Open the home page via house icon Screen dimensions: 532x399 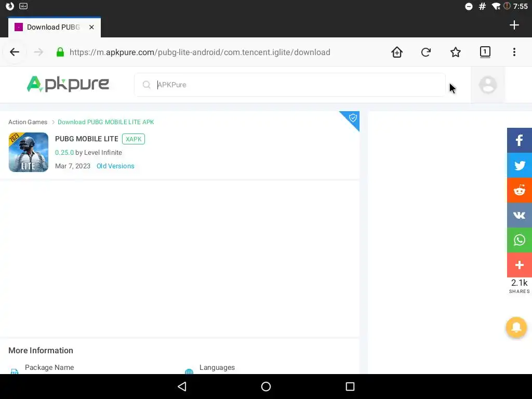[396, 52]
